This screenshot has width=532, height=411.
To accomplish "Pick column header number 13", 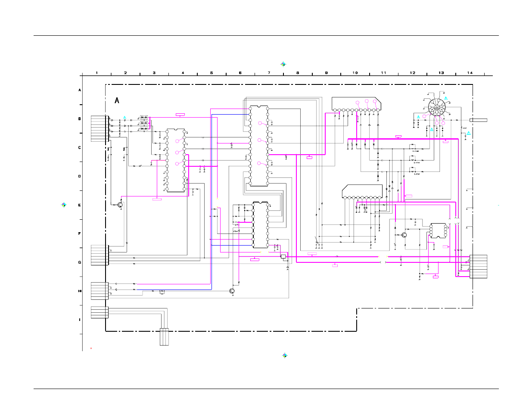I will click(x=441, y=73).
